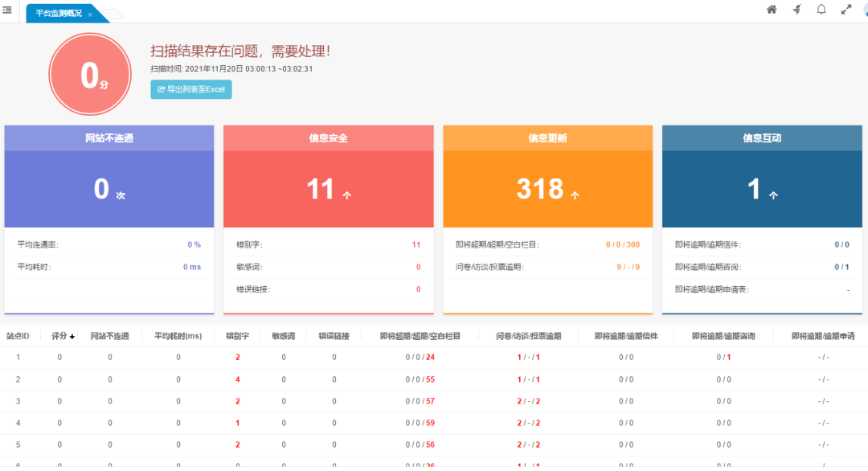Export list via 导出列表至Excel button
The image size is (868, 471).
click(x=191, y=89)
